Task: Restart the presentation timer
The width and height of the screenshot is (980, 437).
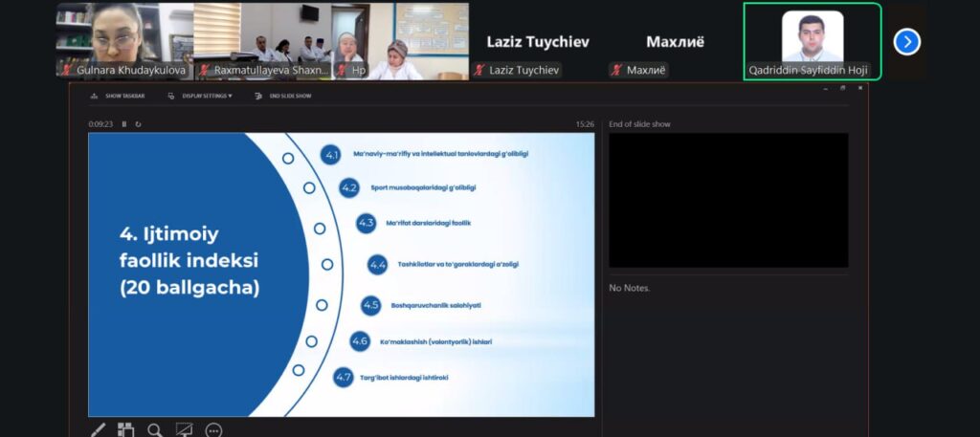Action: point(139,124)
